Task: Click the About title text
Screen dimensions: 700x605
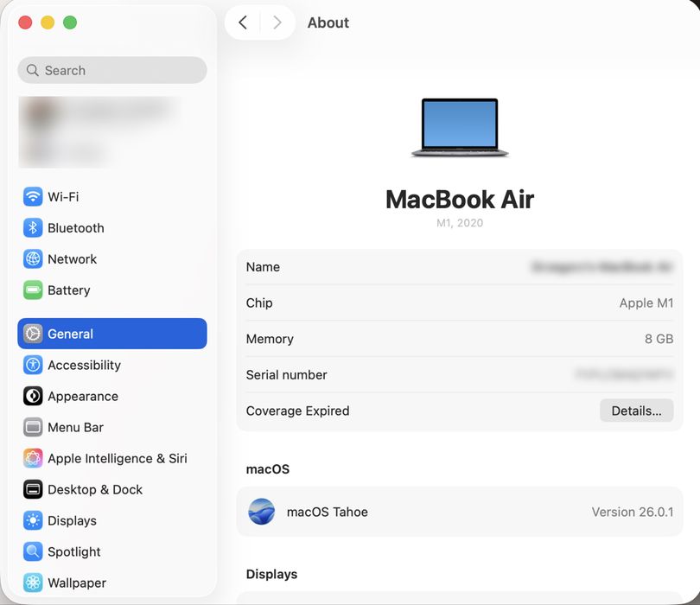Action: [328, 22]
